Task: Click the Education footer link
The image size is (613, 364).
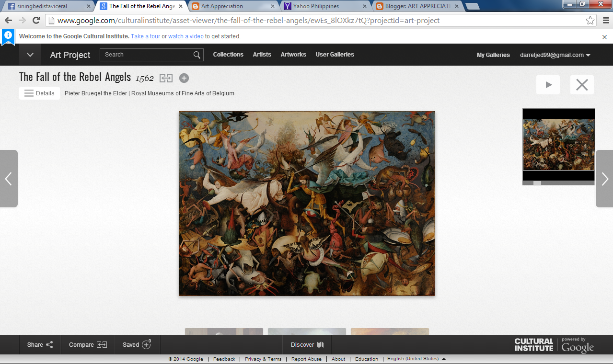Action: (367, 359)
